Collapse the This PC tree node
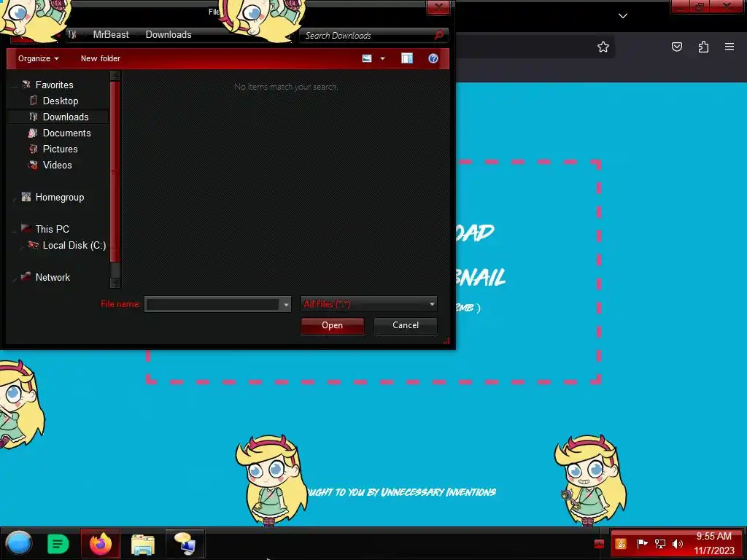Image resolution: width=747 pixels, height=560 pixels. pos(15,230)
